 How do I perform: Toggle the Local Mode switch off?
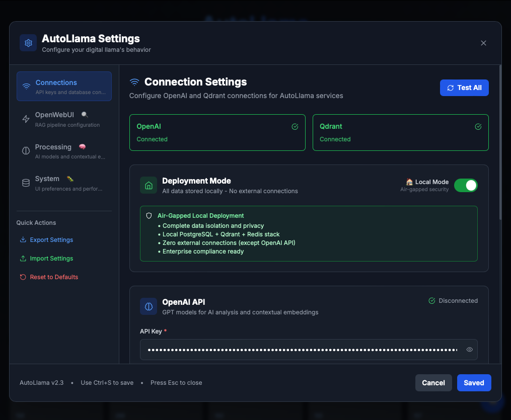click(x=466, y=185)
